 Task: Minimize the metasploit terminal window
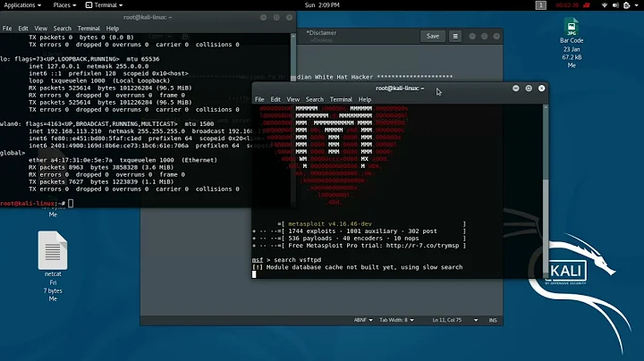click(x=515, y=88)
